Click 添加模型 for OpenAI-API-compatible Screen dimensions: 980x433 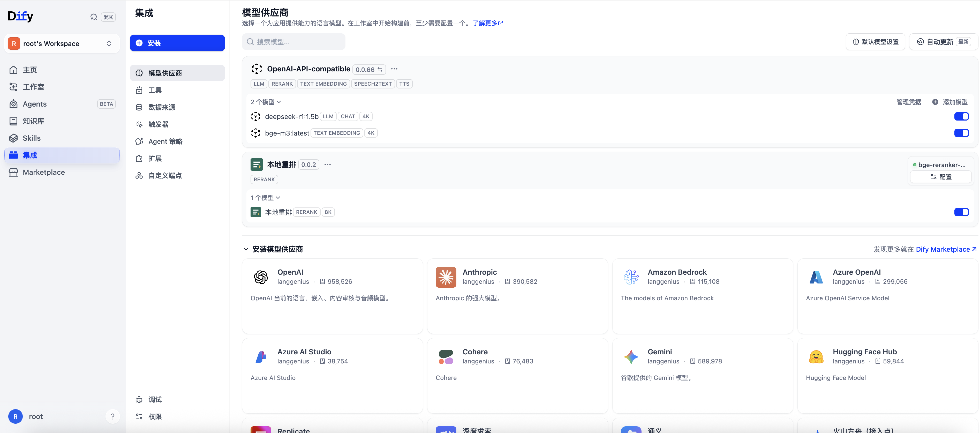tap(950, 102)
